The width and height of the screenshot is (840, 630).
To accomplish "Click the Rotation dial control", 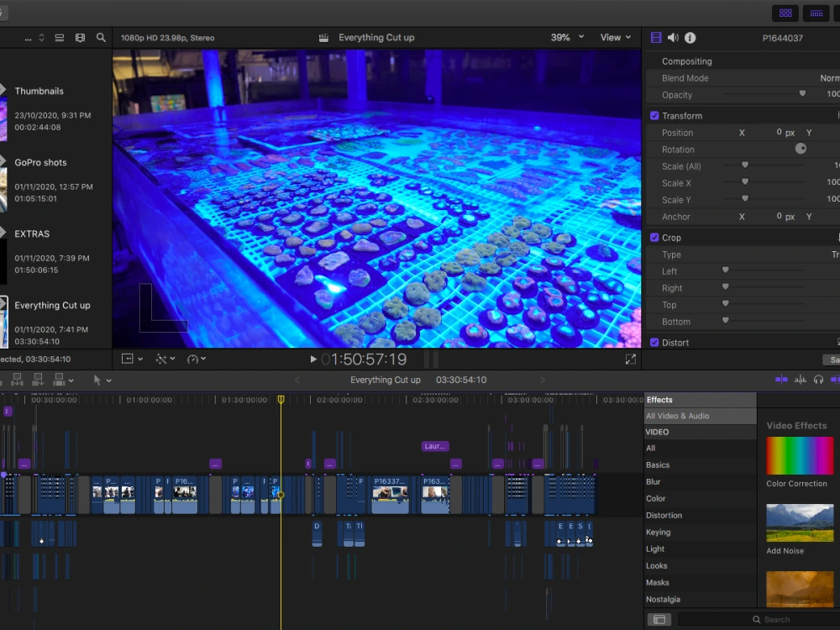I will pyautogui.click(x=801, y=149).
